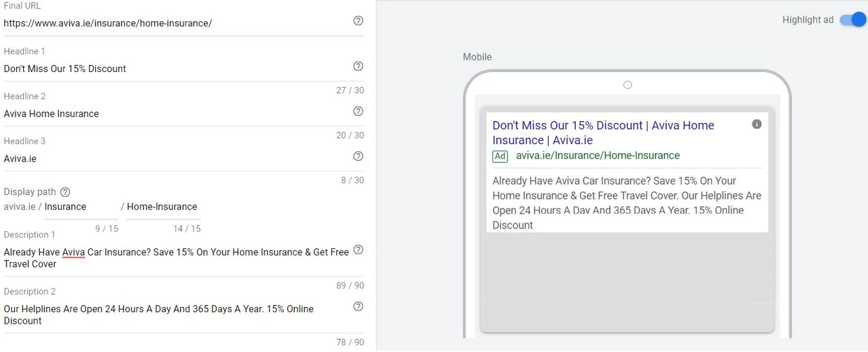Viewport: 868px width, 352px height.
Task: Click Headline 1 text field
Action: 174,69
